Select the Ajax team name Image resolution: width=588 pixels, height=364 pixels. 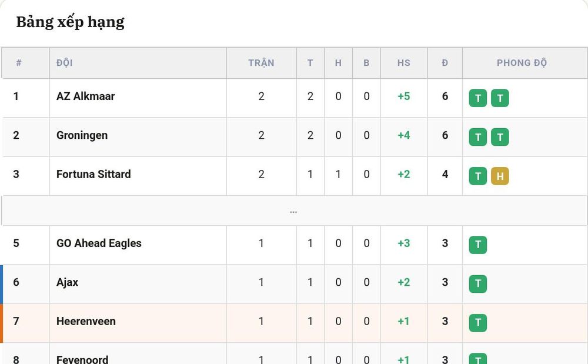(x=67, y=282)
